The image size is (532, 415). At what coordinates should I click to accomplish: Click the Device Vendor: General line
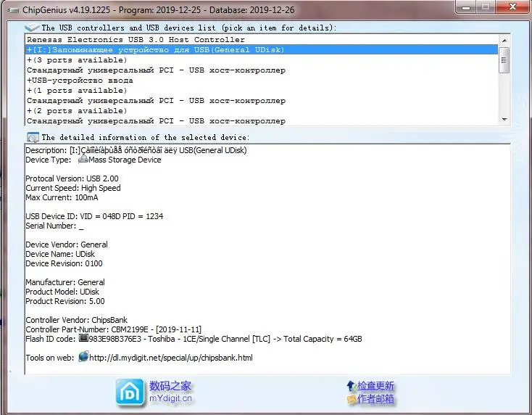(67, 245)
